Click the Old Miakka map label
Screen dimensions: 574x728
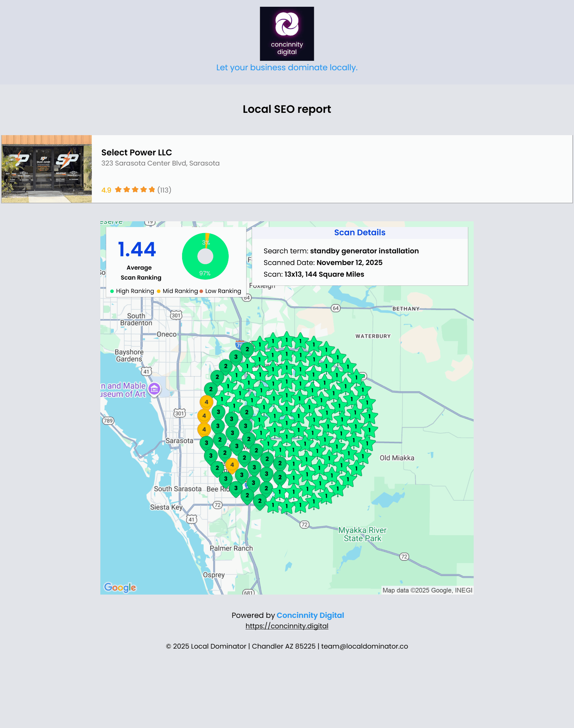397,458
